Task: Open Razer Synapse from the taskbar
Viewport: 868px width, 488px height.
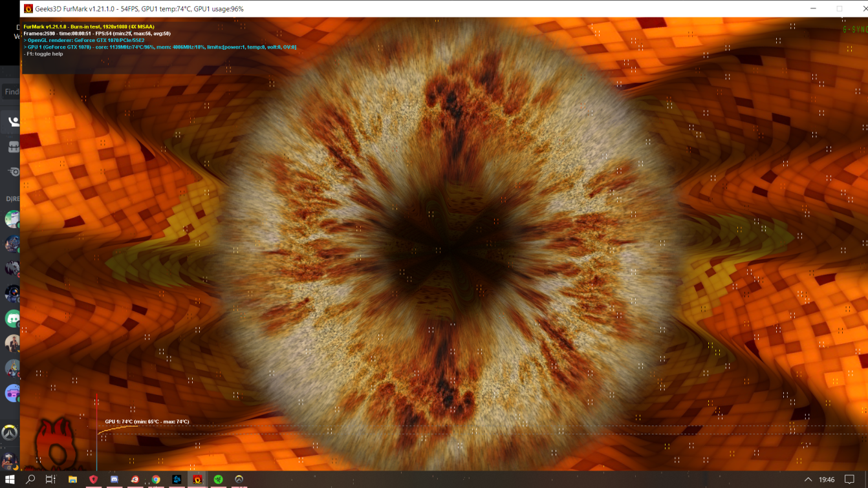Action: [x=218, y=480]
